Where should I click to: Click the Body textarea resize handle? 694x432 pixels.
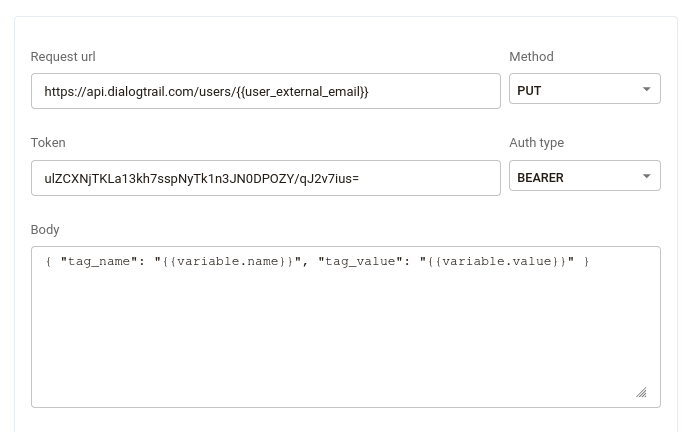(x=641, y=392)
